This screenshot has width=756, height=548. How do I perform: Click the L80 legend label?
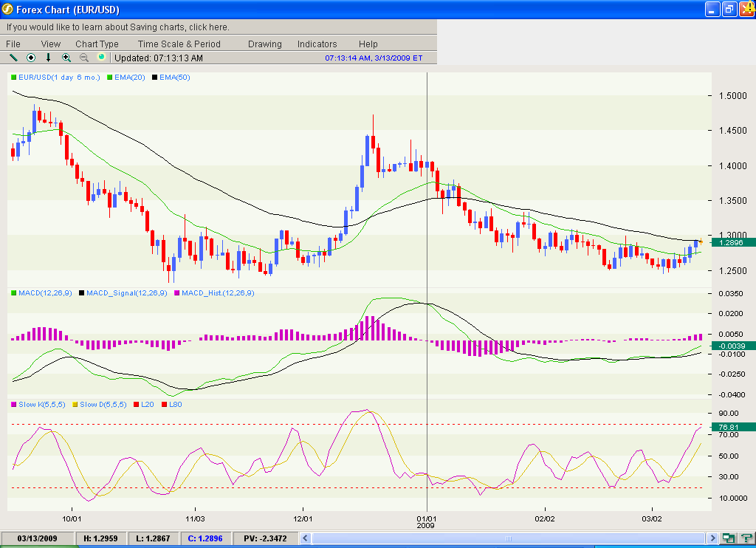[176, 404]
